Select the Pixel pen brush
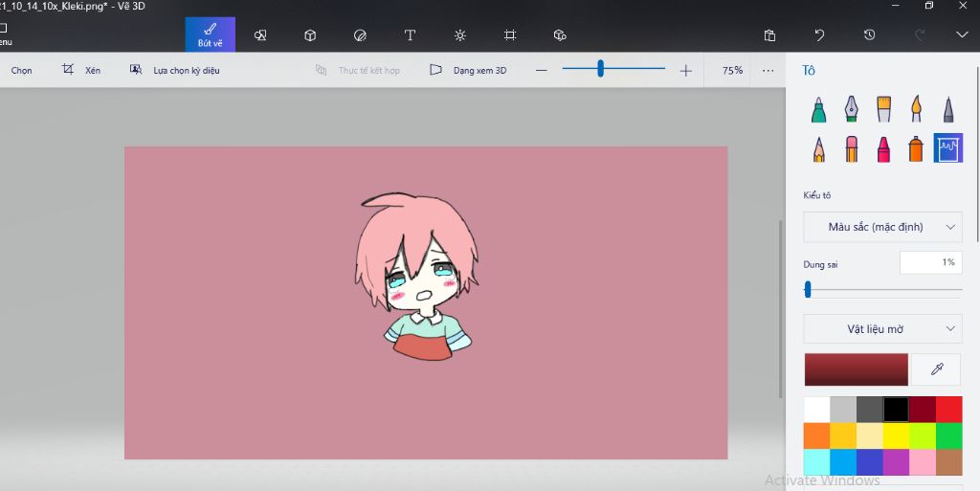This screenshot has height=491, width=980. point(948,109)
